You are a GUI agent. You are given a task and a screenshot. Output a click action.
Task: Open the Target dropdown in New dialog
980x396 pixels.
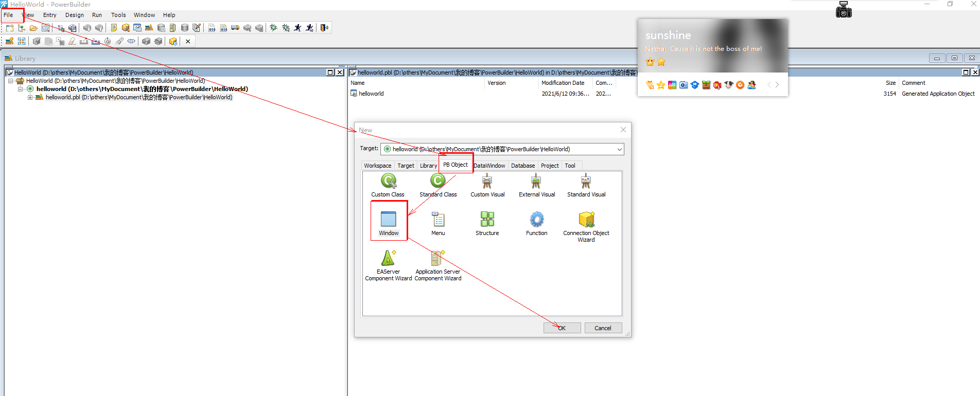619,149
